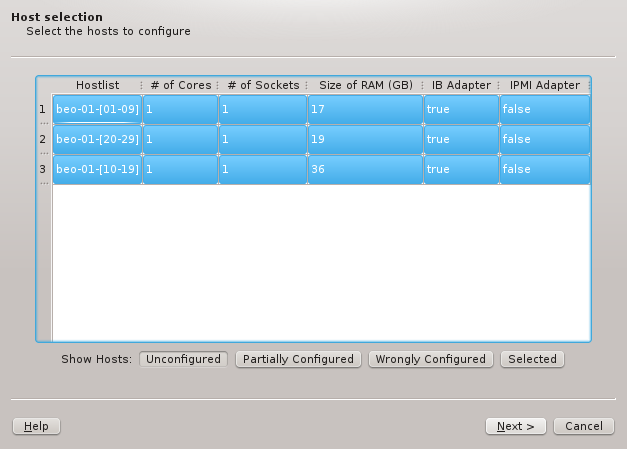Select hostlist beo-01-[01-09] cell
Image resolution: width=627 pixels, height=449 pixels.
click(x=97, y=110)
